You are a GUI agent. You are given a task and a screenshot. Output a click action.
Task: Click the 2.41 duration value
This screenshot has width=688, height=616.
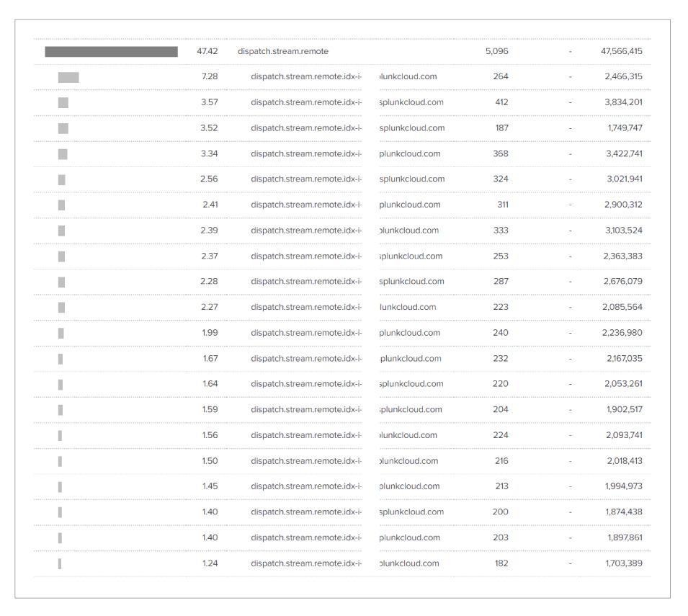210,205
